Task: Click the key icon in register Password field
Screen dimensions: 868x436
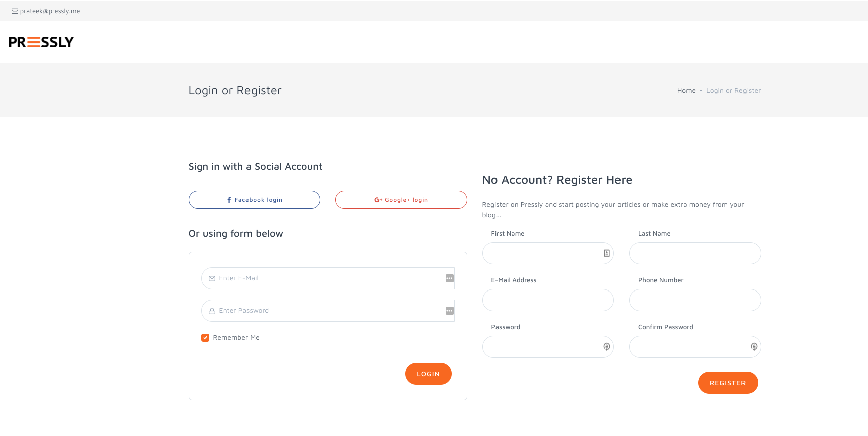Action: (x=606, y=347)
